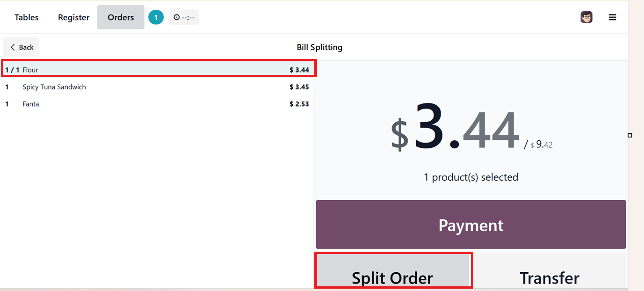Switch to the Tables tab

(27, 17)
